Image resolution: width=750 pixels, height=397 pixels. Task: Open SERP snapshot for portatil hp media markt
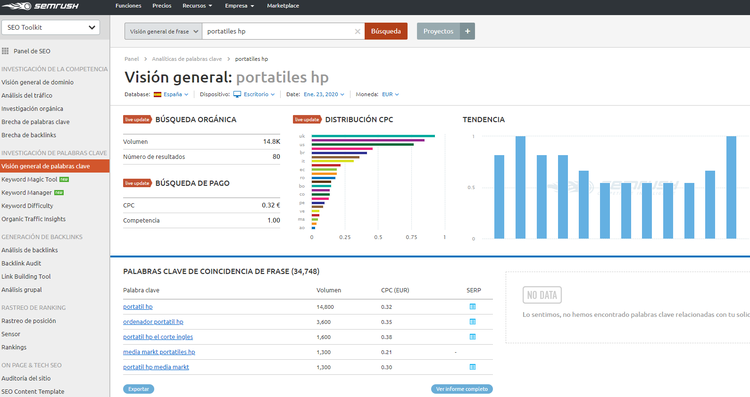(x=473, y=367)
